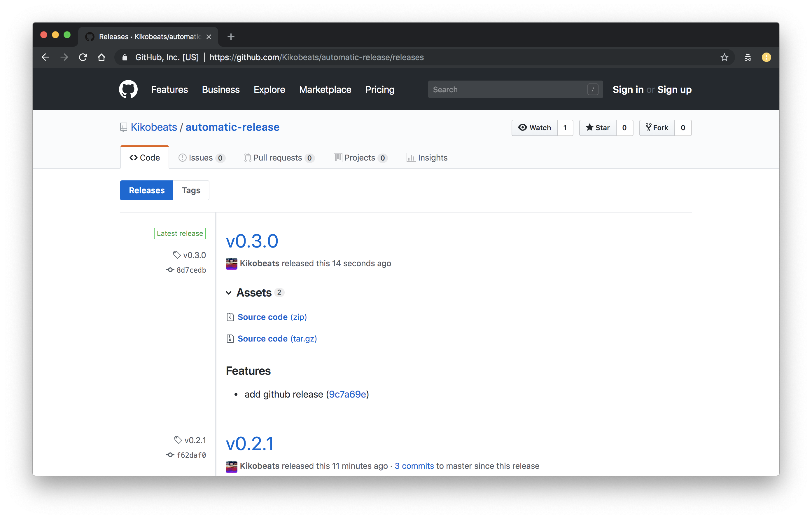Watch the automatic-release repository
The image size is (812, 519).
[534, 128]
